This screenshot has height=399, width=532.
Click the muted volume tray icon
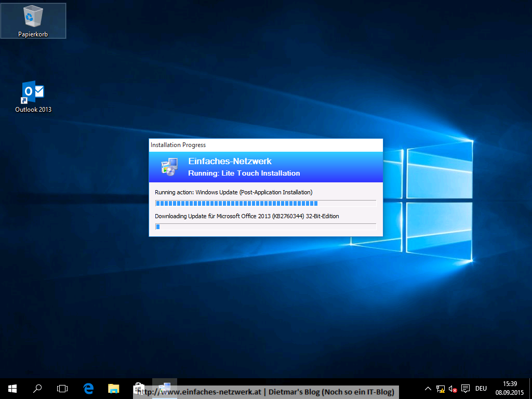tap(453, 389)
